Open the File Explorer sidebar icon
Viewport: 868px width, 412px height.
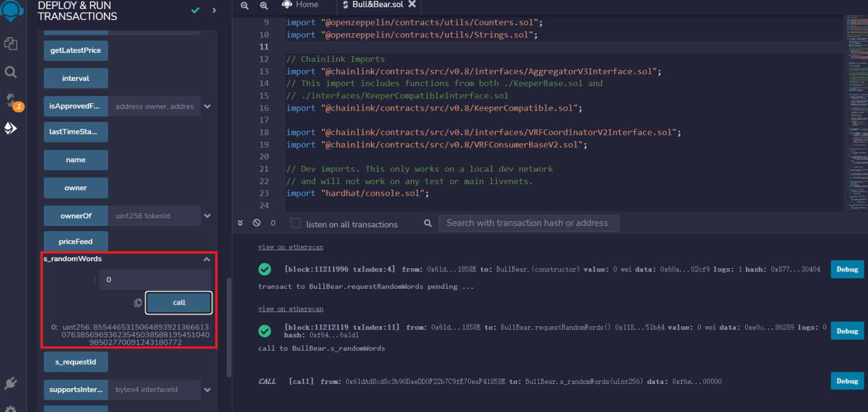(x=11, y=43)
